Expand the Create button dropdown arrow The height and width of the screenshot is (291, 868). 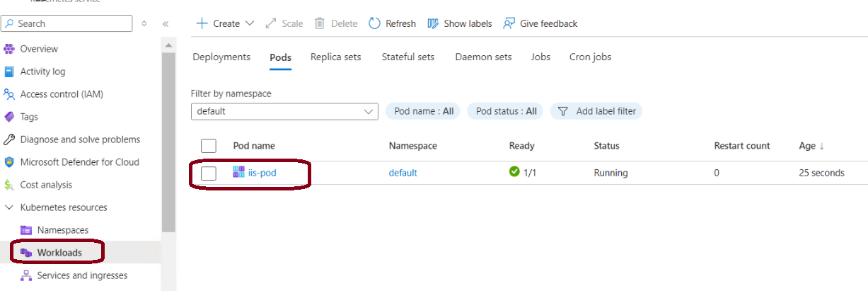(x=249, y=23)
